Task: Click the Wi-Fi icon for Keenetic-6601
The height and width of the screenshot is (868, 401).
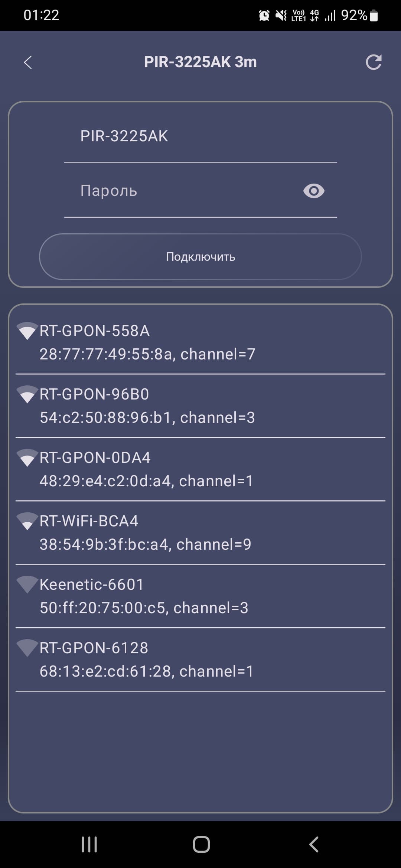Action: [x=27, y=585]
